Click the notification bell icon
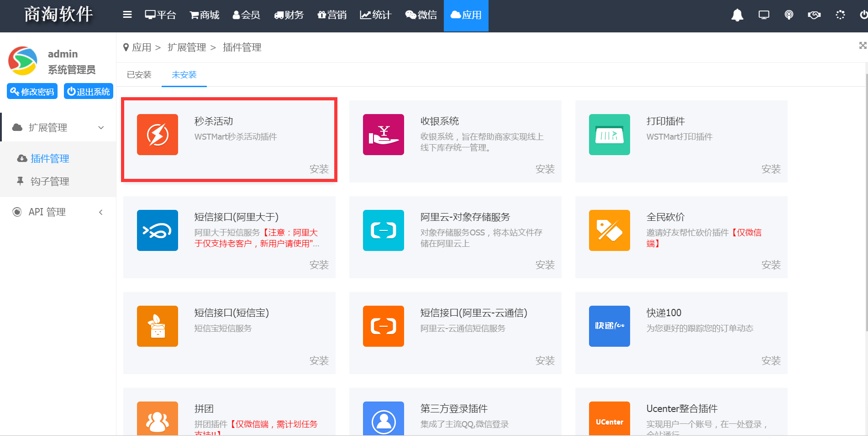 tap(737, 15)
